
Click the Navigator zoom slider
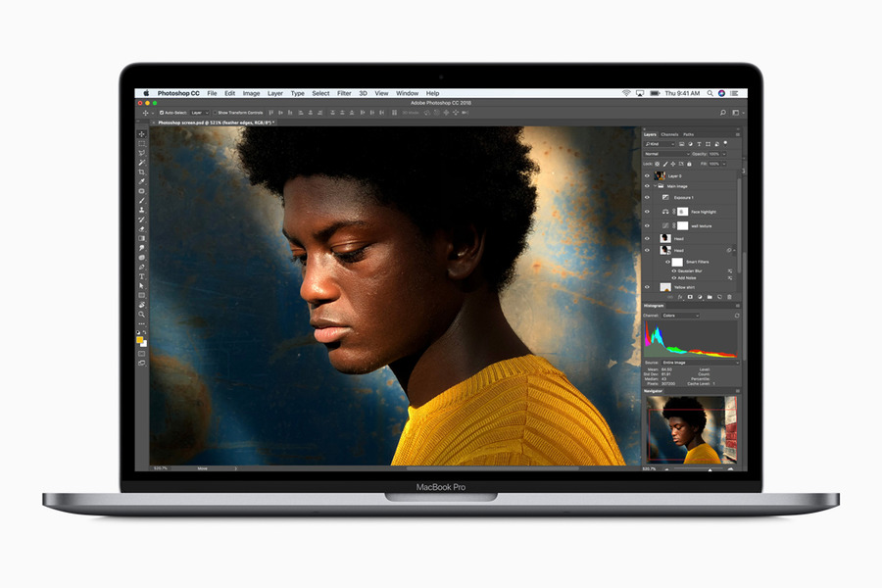(x=698, y=468)
